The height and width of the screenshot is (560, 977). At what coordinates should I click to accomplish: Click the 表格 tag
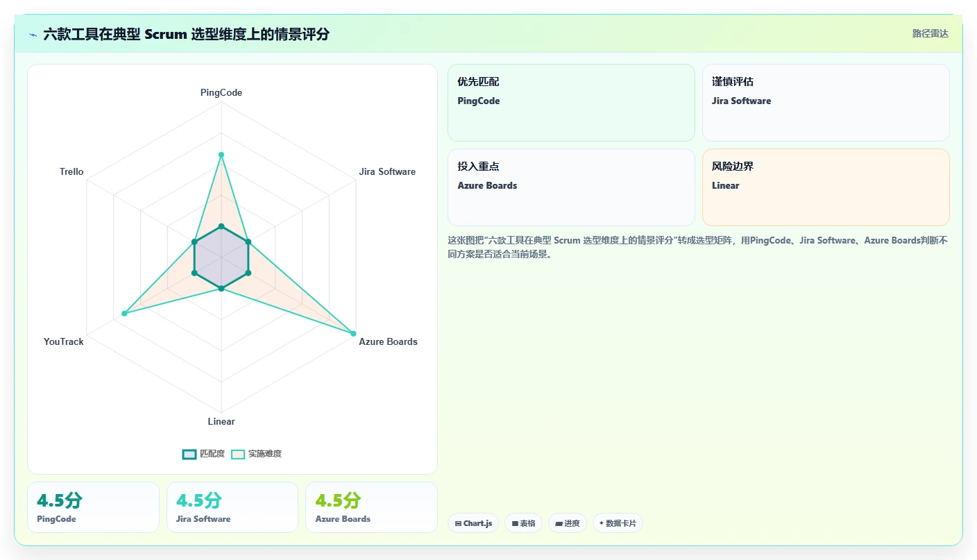coord(524,523)
